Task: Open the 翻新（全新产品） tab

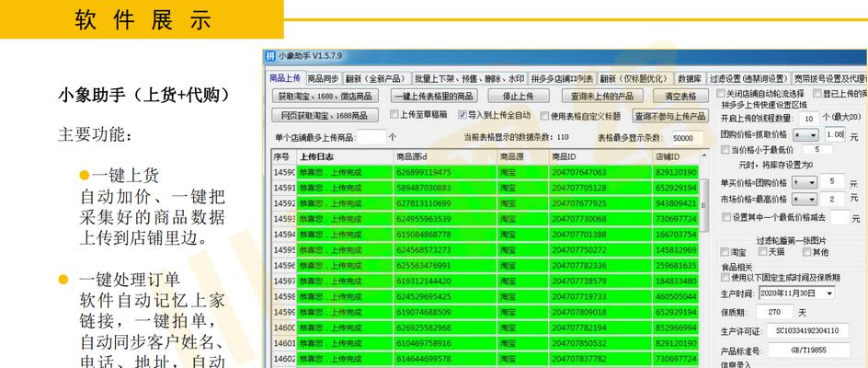Action: 377,79
